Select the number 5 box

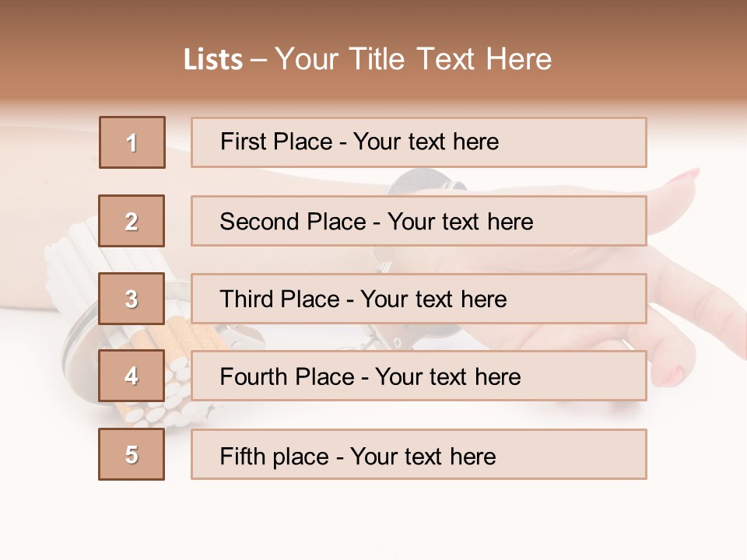tap(132, 454)
